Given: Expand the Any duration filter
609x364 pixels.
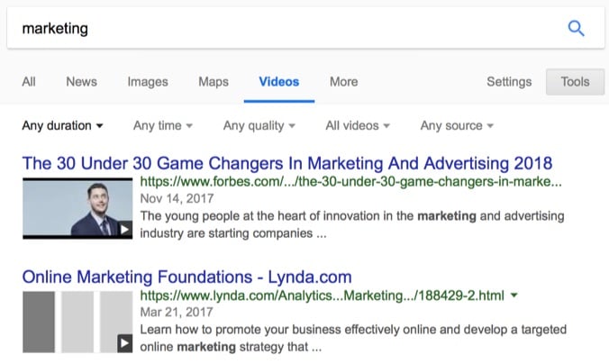Looking at the screenshot, I should tap(62, 126).
